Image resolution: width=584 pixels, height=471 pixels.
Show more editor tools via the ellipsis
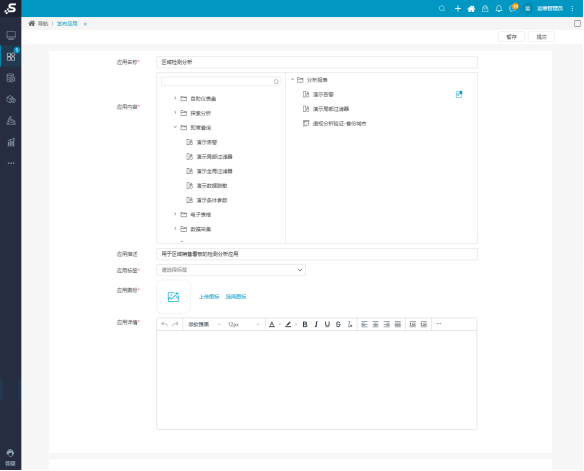(x=438, y=324)
